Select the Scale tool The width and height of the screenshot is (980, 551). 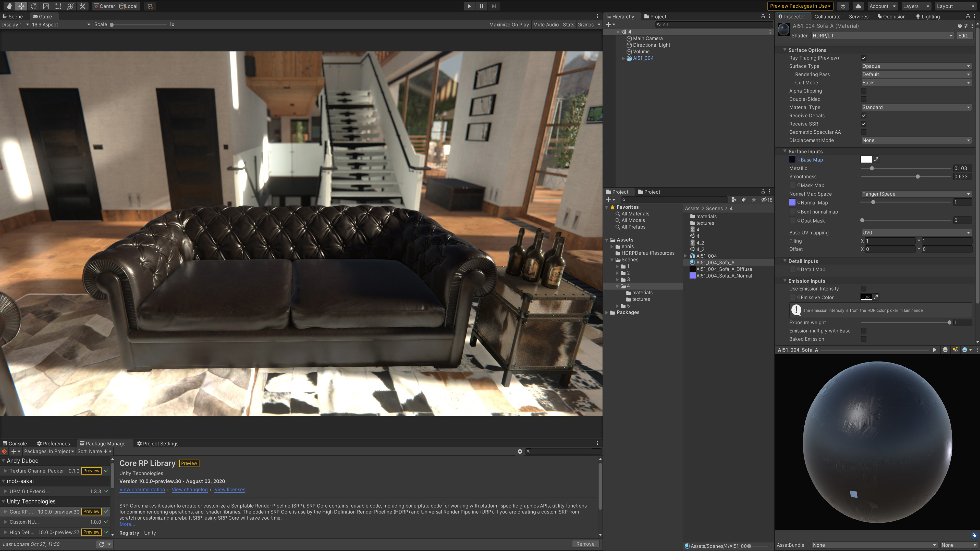click(46, 6)
